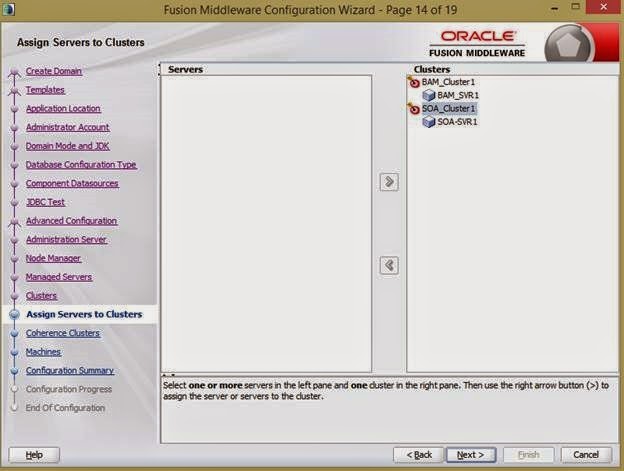The width and height of the screenshot is (624, 471).
Task: Maximize the Configuration Wizard window
Action: tap(575, 7)
